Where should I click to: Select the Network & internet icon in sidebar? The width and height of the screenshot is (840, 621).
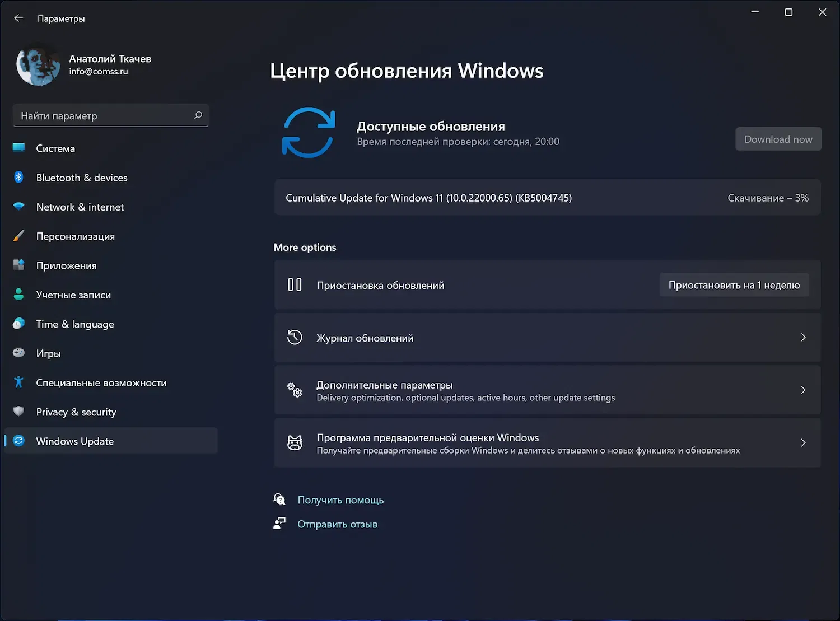point(19,207)
